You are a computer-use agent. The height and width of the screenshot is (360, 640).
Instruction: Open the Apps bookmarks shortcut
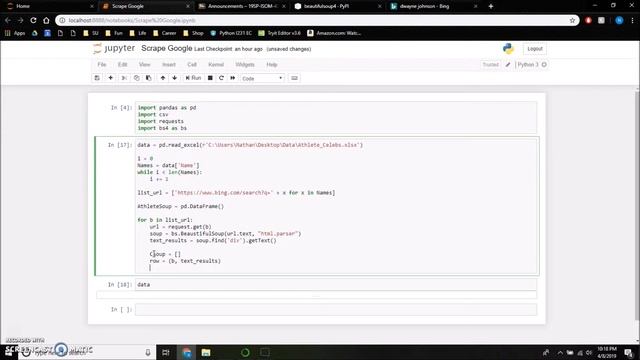[15, 33]
